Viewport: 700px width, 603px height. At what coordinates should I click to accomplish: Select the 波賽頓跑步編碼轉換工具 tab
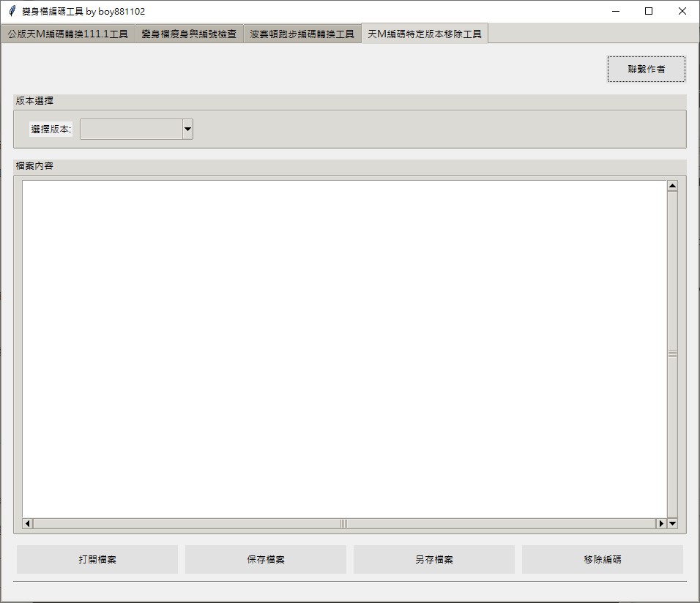coord(302,34)
